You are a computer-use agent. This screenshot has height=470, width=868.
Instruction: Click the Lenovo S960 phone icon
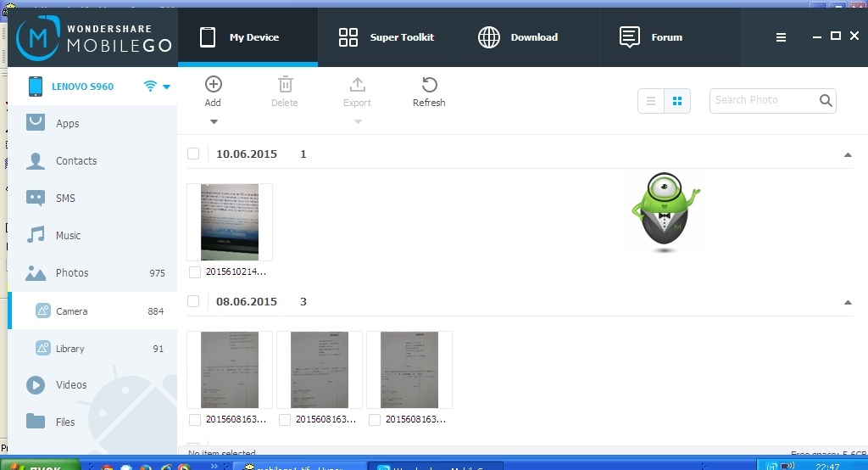click(x=36, y=87)
